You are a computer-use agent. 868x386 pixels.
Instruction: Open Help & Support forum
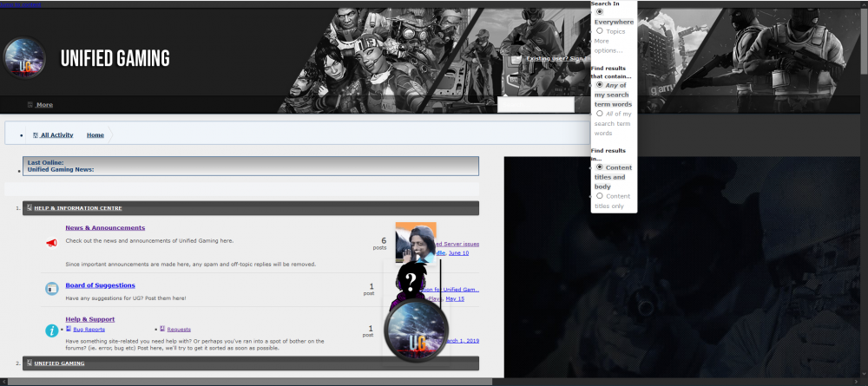pos(90,319)
